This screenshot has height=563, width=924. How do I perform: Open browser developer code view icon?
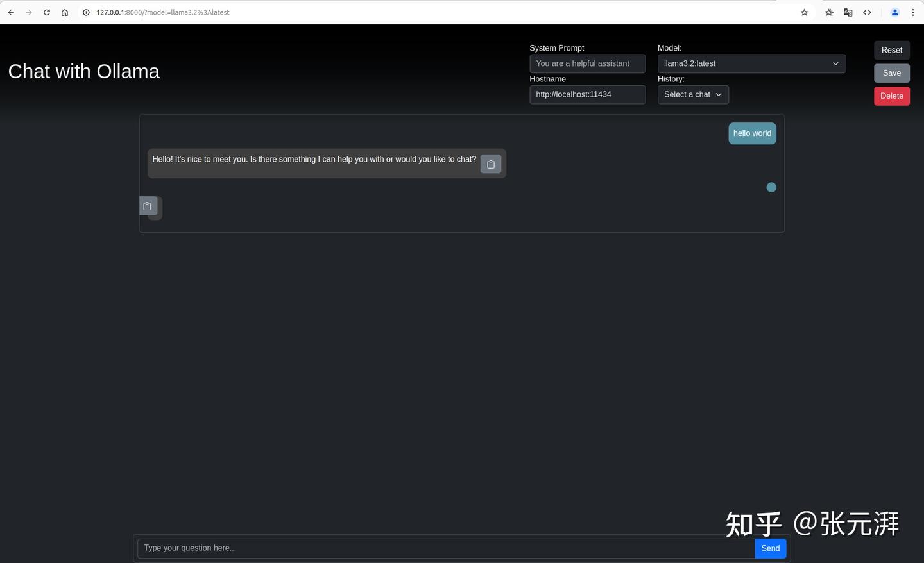868,12
